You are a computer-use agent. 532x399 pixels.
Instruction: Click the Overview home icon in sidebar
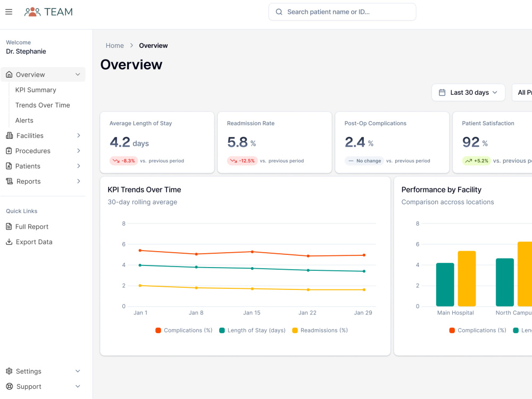click(x=9, y=74)
